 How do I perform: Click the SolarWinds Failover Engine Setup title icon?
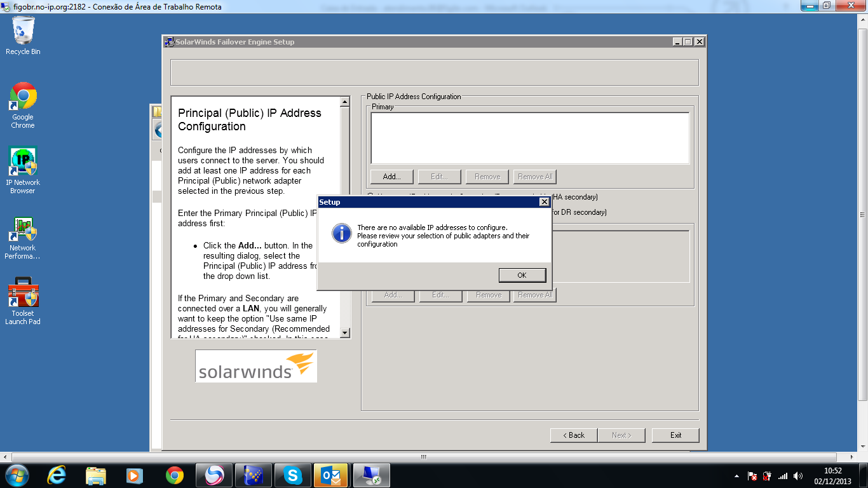coord(169,42)
